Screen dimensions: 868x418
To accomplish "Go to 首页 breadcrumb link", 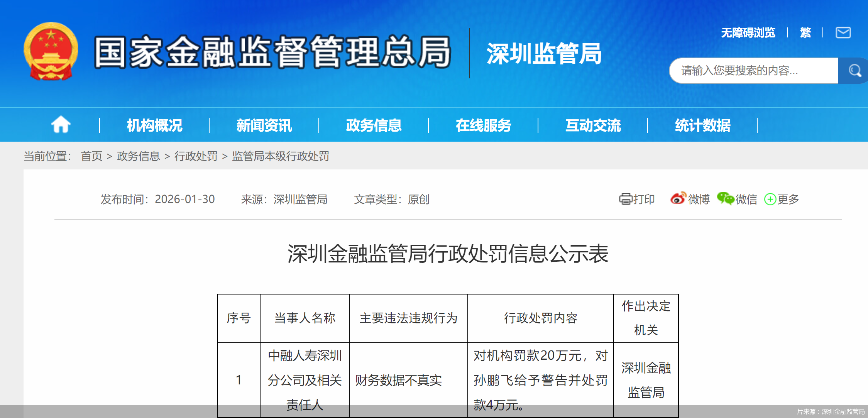I will pyautogui.click(x=91, y=156).
